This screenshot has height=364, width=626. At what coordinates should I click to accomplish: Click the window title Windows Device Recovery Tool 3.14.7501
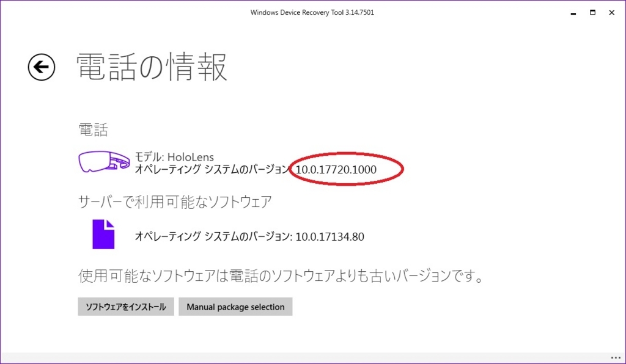(x=312, y=12)
